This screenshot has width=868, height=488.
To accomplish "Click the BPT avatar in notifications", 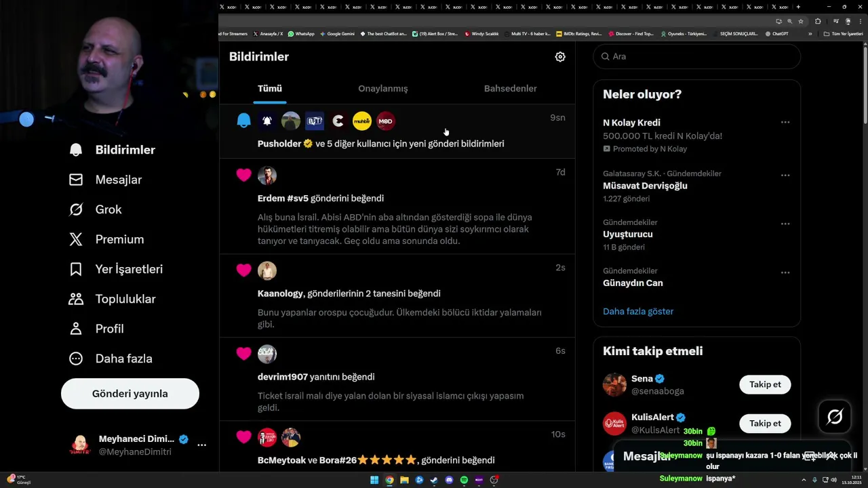I will pyautogui.click(x=314, y=121).
